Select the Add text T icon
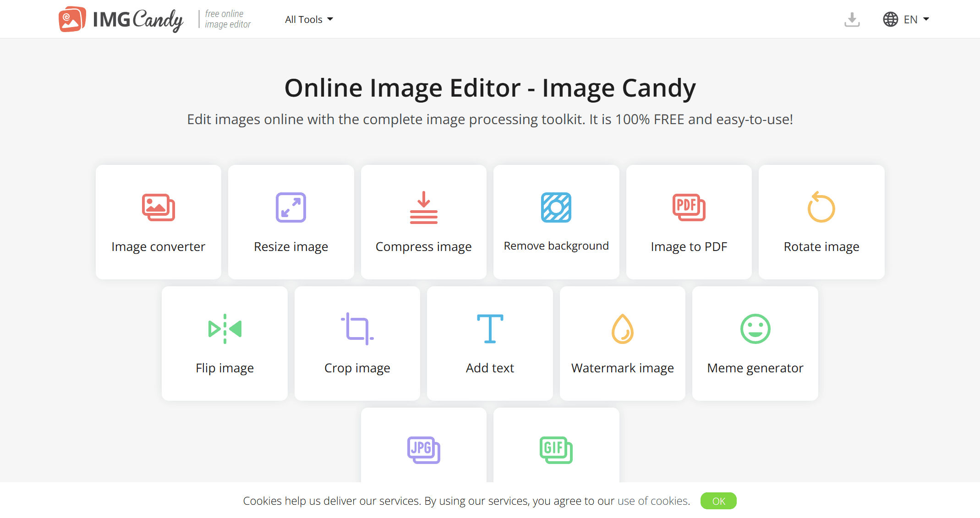 (x=490, y=329)
